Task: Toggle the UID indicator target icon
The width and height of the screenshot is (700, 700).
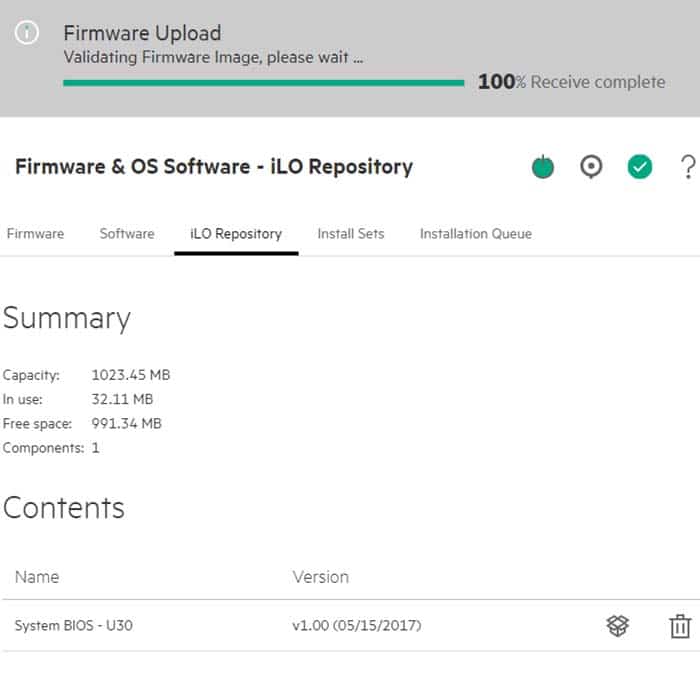Action: click(x=592, y=167)
